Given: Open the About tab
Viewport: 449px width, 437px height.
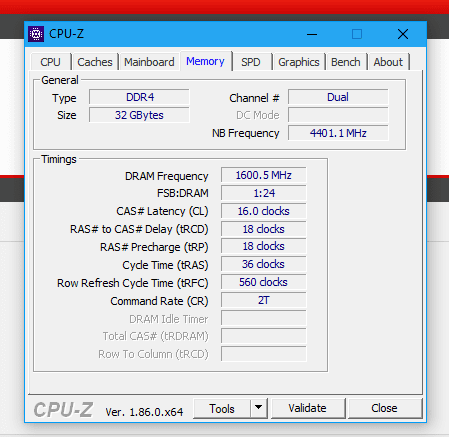Looking at the screenshot, I should pyautogui.click(x=388, y=62).
